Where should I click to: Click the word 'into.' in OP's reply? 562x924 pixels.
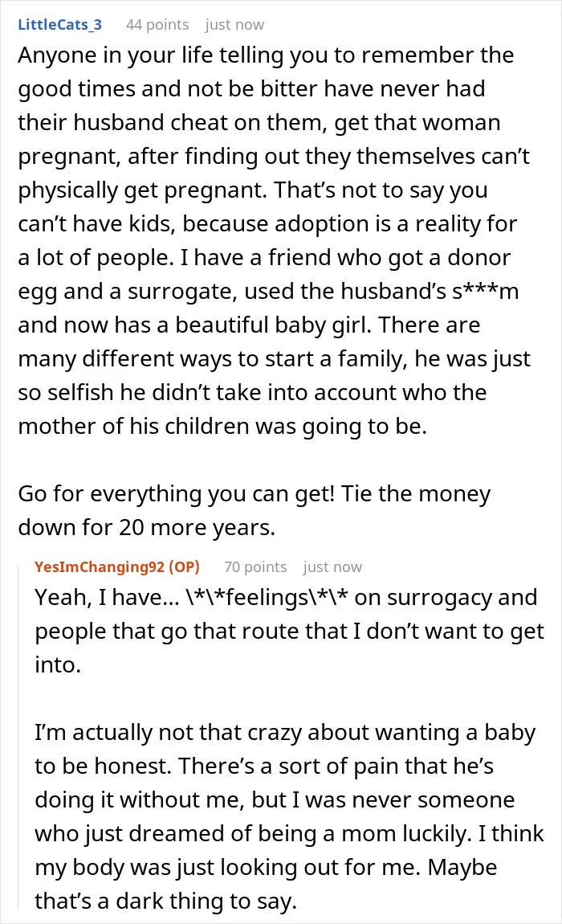point(58,665)
